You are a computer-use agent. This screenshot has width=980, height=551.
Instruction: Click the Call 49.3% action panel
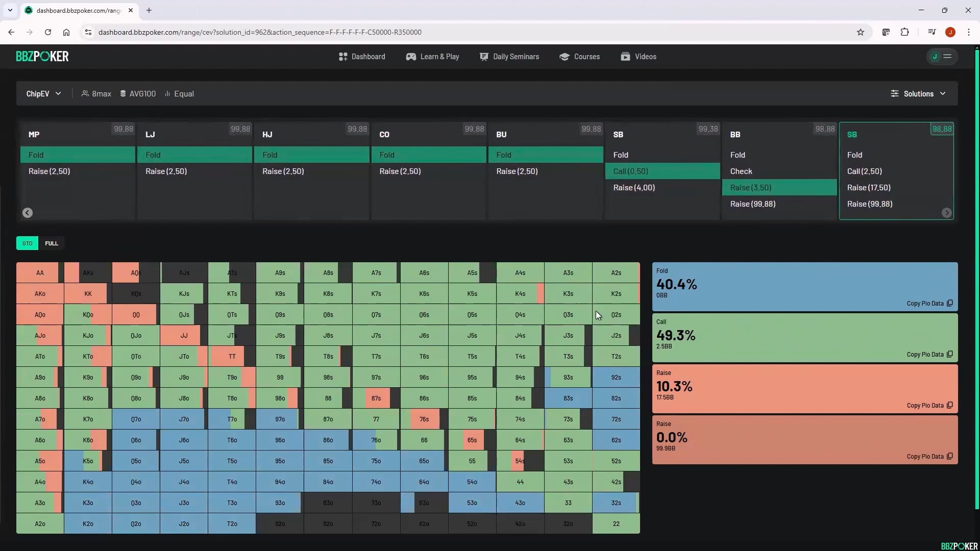point(804,337)
